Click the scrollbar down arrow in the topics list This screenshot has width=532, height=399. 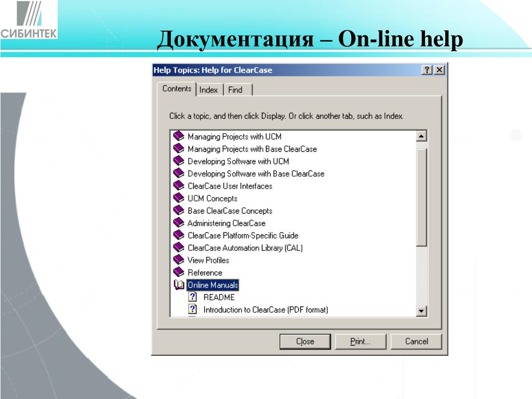tap(421, 311)
